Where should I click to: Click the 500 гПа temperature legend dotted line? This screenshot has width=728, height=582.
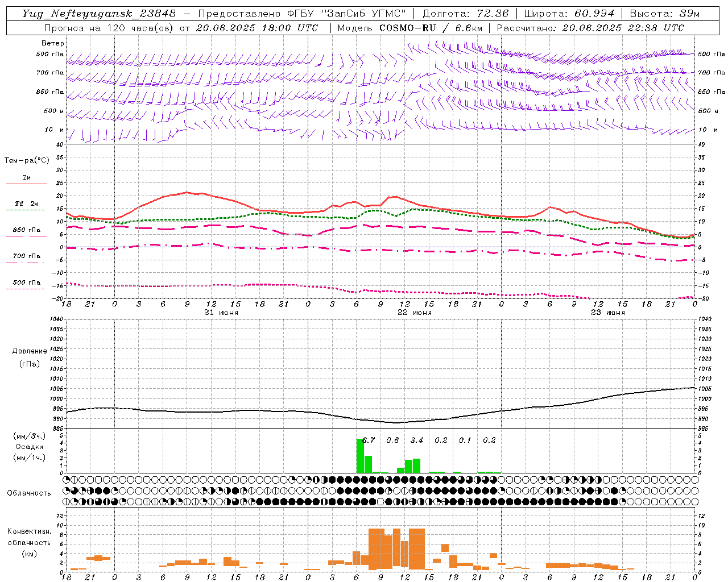(x=25, y=289)
